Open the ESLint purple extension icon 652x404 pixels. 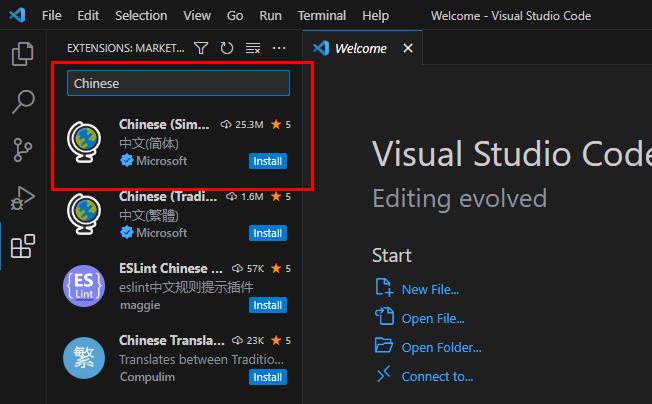[x=84, y=286]
